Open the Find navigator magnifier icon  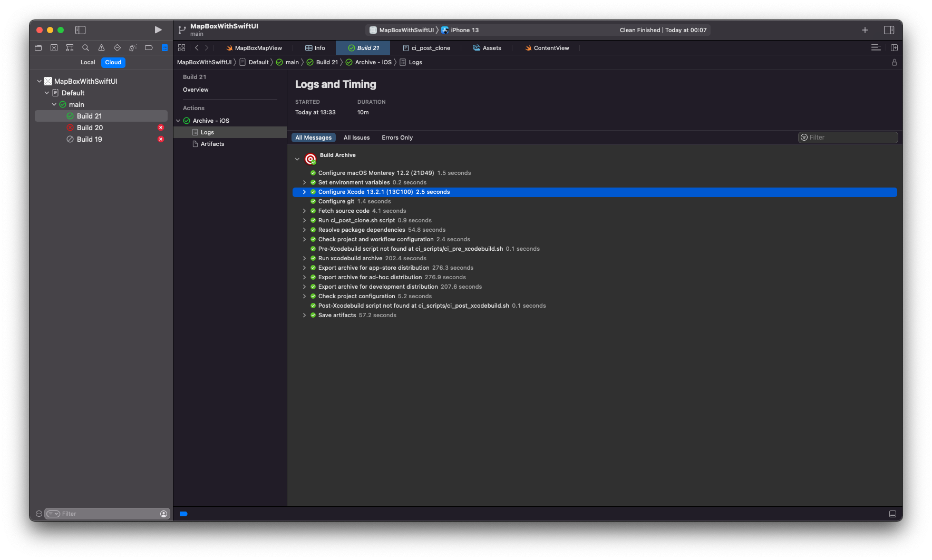click(85, 48)
